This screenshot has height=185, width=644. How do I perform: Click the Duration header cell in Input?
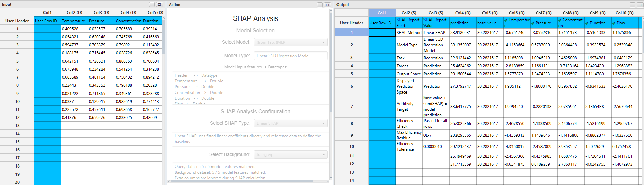[152, 21]
